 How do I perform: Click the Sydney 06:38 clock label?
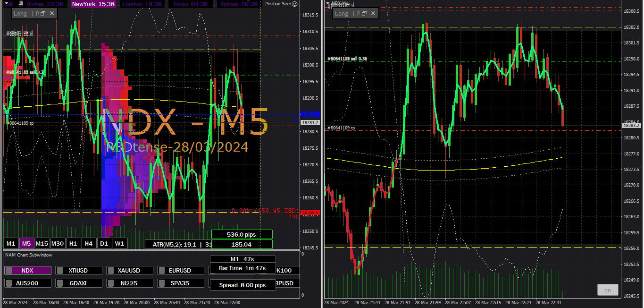coord(239,4)
